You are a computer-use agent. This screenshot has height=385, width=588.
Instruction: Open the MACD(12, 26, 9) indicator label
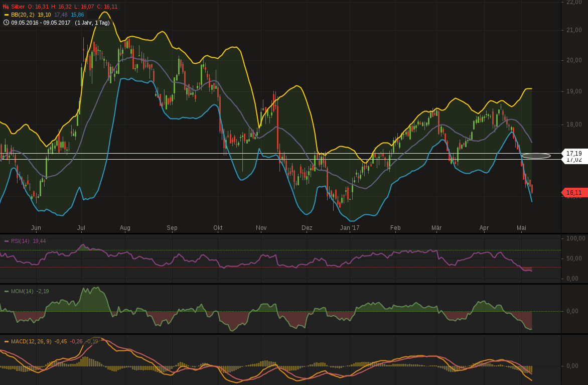(31, 341)
